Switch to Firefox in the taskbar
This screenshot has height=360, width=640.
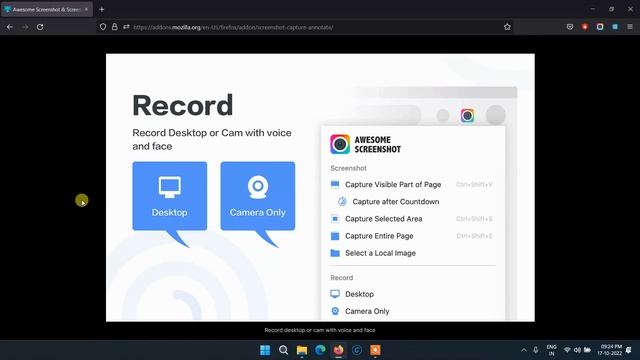point(338,350)
